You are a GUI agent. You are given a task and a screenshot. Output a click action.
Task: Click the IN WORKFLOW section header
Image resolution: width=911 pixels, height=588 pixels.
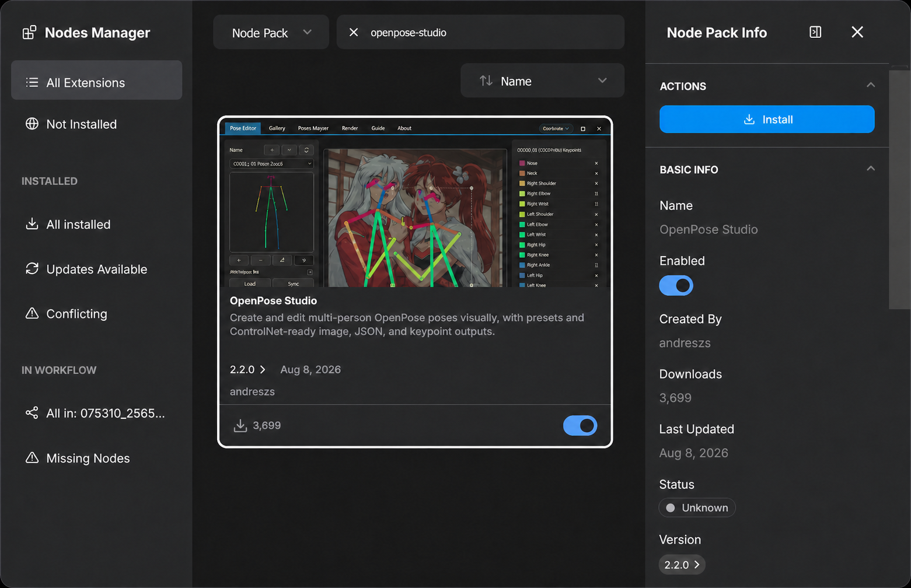(x=59, y=370)
